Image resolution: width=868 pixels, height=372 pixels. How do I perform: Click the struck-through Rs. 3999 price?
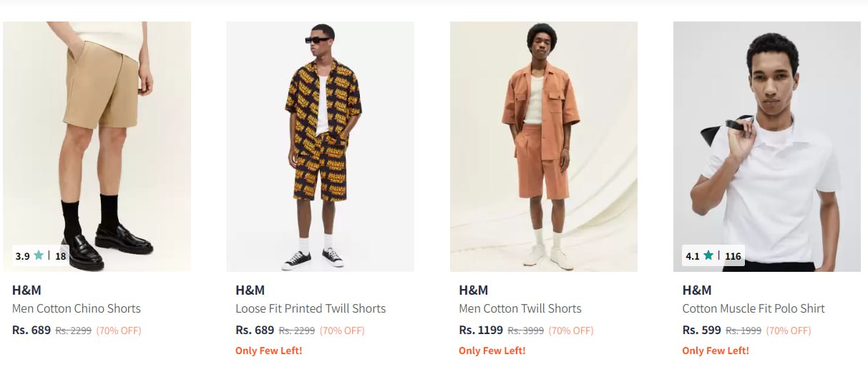click(x=526, y=331)
